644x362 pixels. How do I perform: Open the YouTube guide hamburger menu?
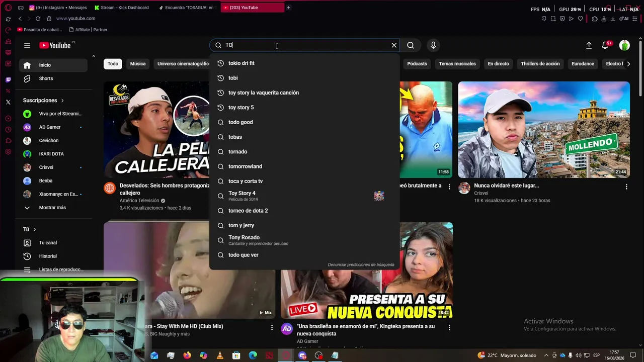[x=27, y=45]
